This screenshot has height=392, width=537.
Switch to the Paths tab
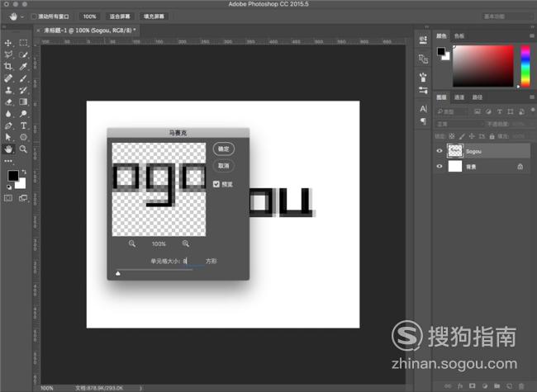[x=478, y=97]
